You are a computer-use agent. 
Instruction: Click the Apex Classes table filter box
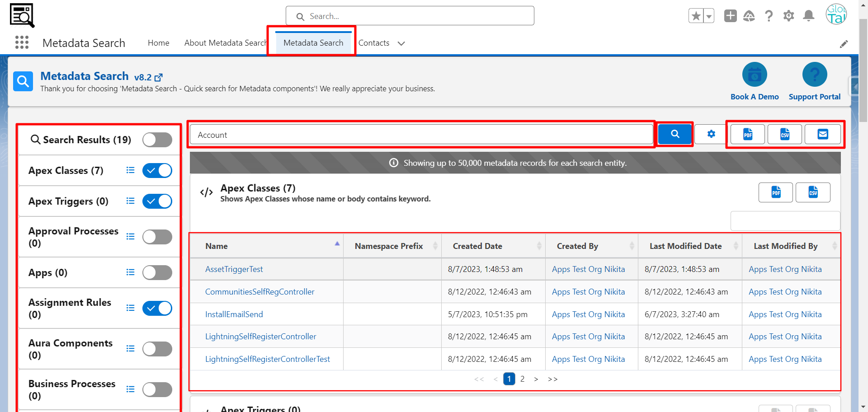[x=785, y=221]
